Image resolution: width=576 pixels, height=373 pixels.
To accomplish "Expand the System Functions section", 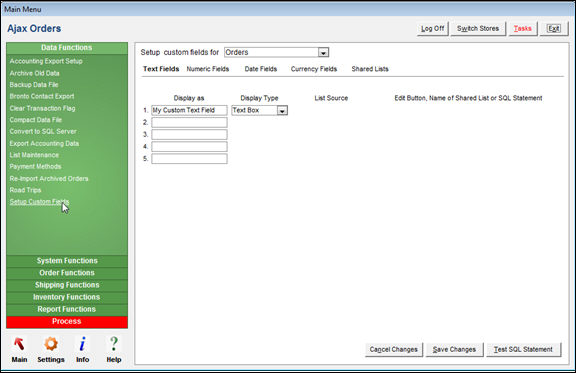I will (x=67, y=261).
